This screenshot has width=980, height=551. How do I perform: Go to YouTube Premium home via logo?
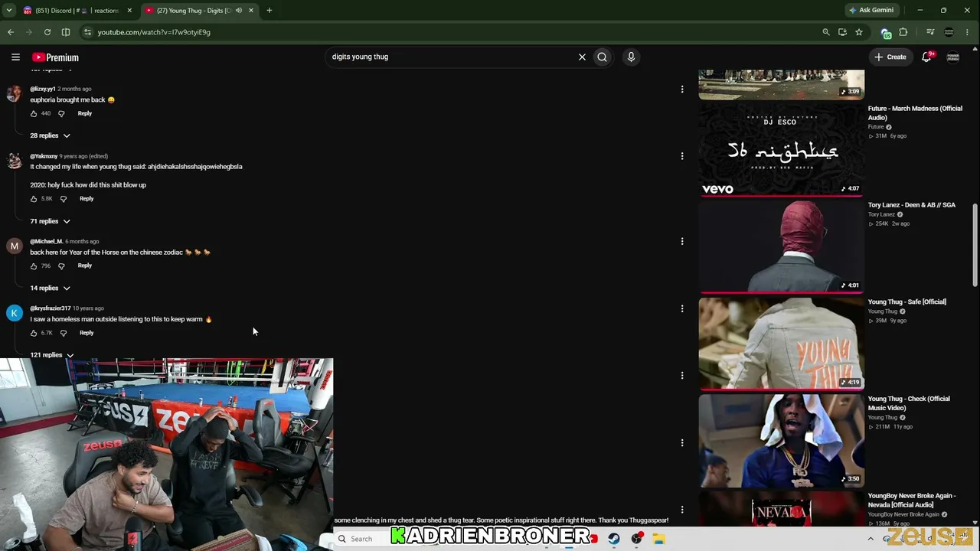coord(55,57)
